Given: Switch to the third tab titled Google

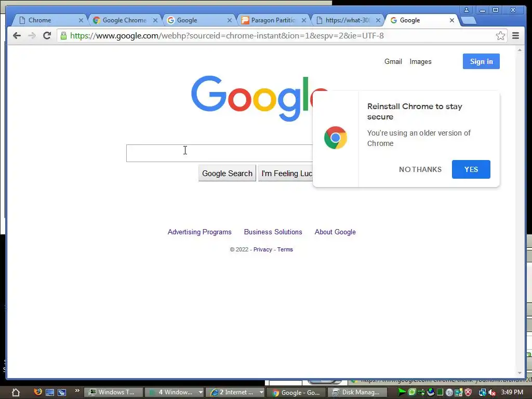Looking at the screenshot, I should pos(198,20).
